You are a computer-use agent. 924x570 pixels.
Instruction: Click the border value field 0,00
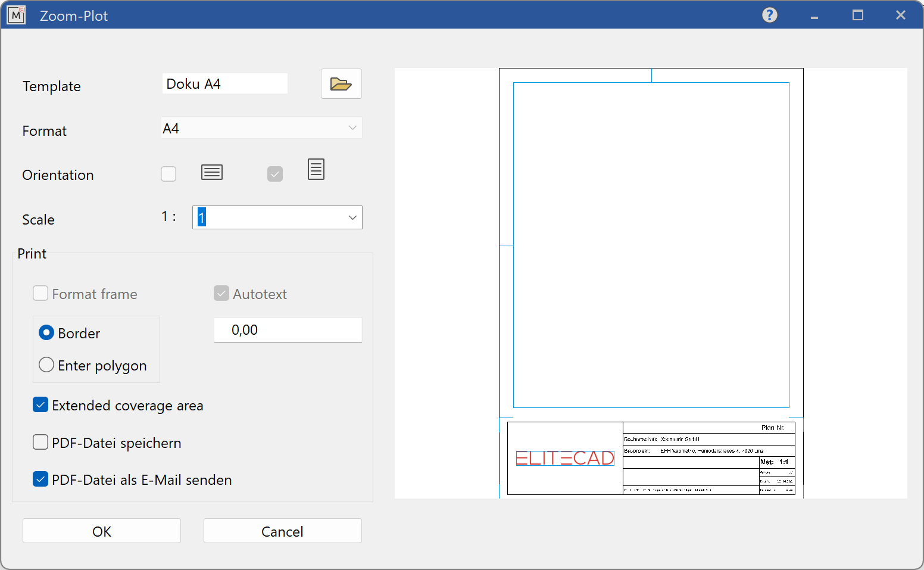click(x=288, y=330)
